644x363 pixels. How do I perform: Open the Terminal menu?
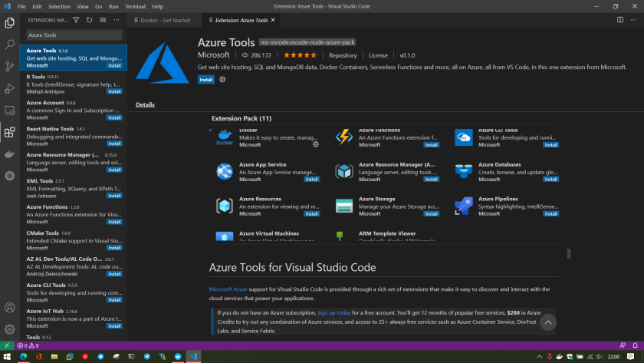135,6
